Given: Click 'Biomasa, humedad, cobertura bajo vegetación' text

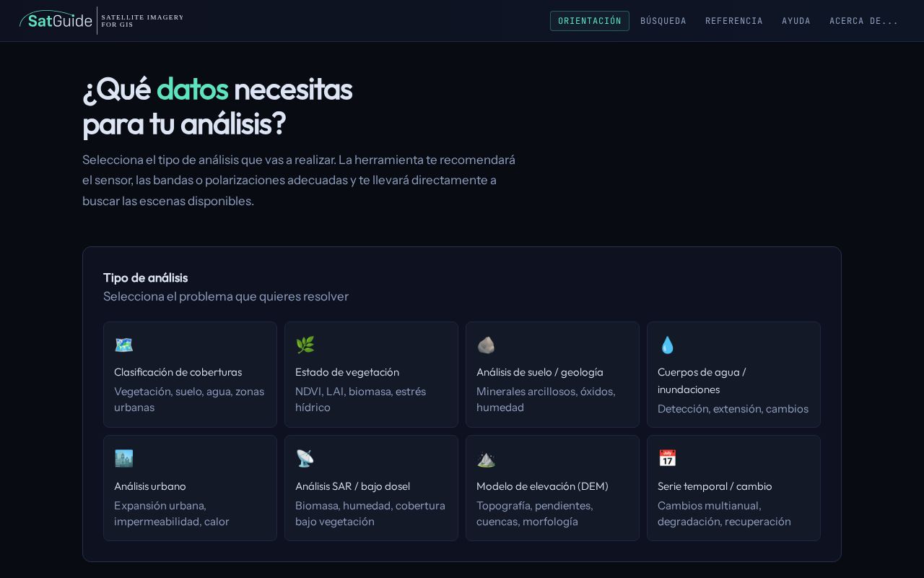Looking at the screenshot, I should point(370,514).
